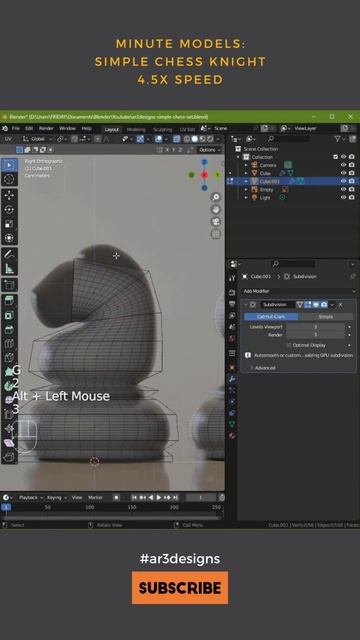The width and height of the screenshot is (360, 640).
Task: Open the Global orientation dropdown
Action: click(39, 139)
